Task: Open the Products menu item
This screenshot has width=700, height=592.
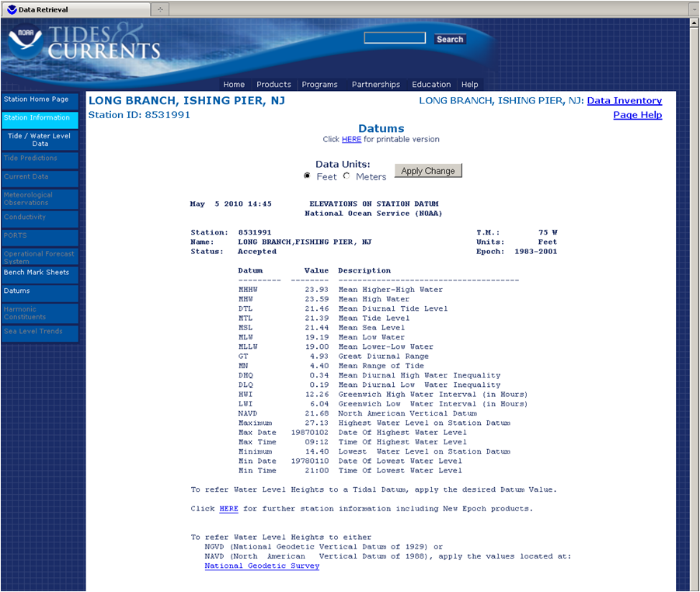Action: coord(273,85)
